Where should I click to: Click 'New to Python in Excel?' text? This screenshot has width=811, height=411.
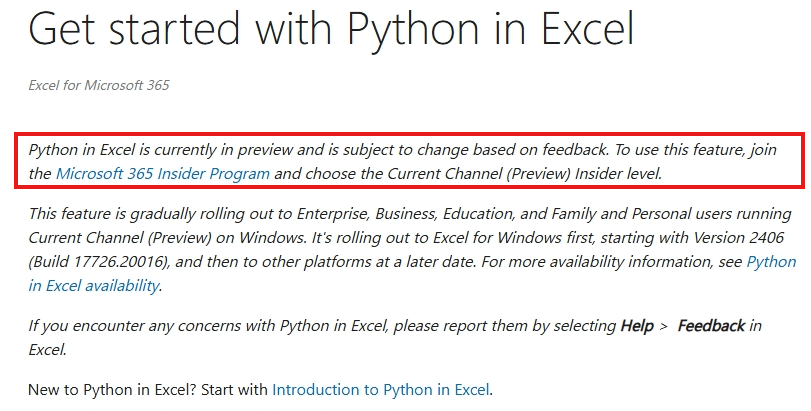[112, 389]
